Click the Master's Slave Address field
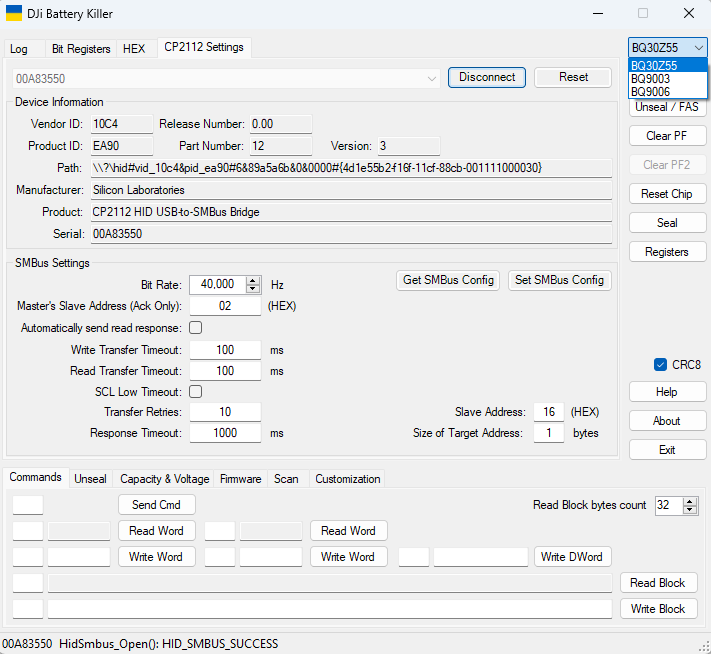The width and height of the screenshot is (711, 654). pos(225,306)
